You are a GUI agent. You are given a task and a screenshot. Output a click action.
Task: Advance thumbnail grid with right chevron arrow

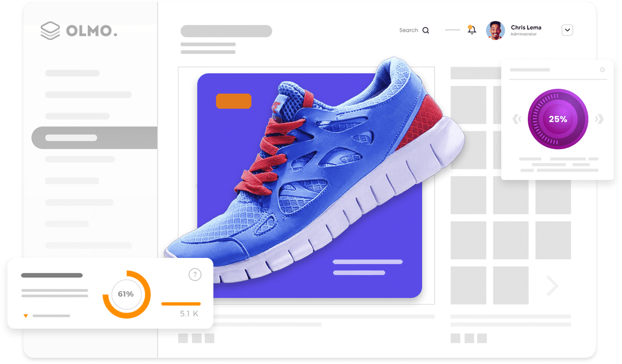pos(553,285)
